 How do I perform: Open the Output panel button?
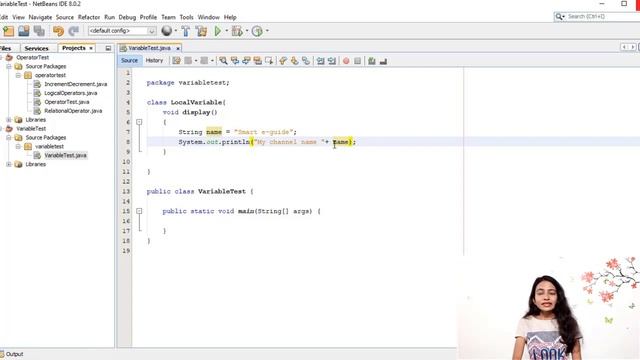click(12, 354)
